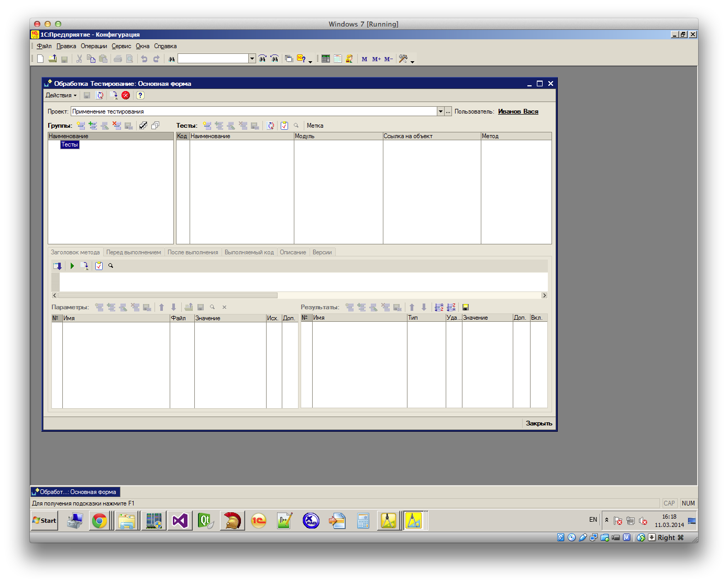The width and height of the screenshot is (728, 584).
Task: Click clipboard check icon in Тесты toolbar
Action: [x=284, y=126]
